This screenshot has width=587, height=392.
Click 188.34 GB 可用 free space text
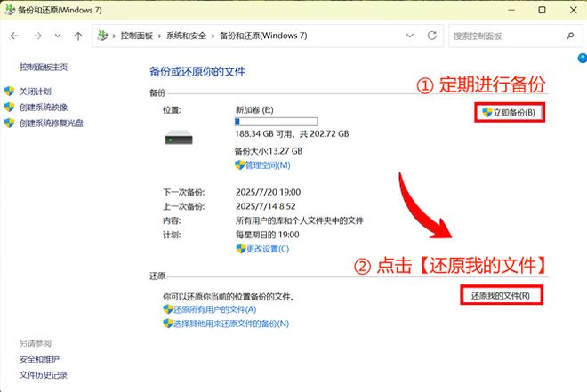[264, 134]
